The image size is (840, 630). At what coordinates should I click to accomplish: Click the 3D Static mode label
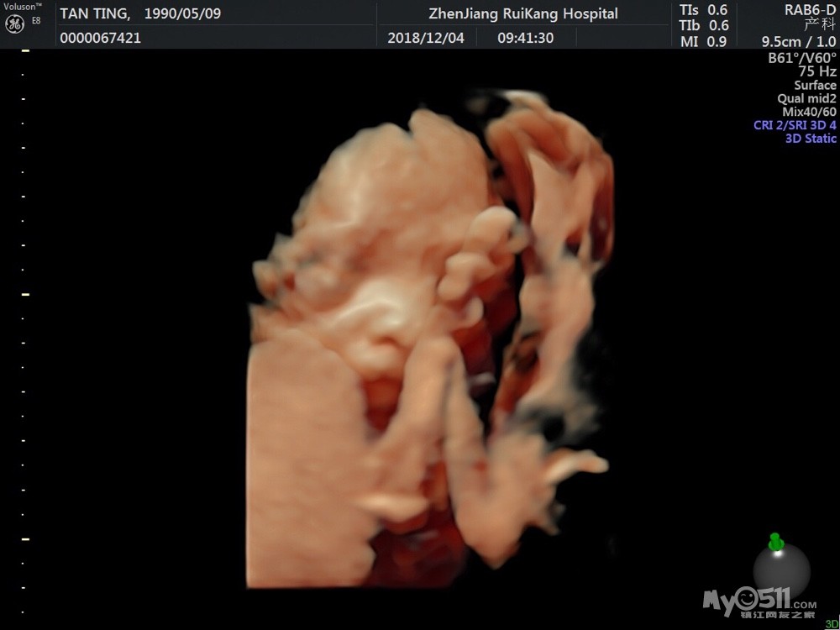811,139
